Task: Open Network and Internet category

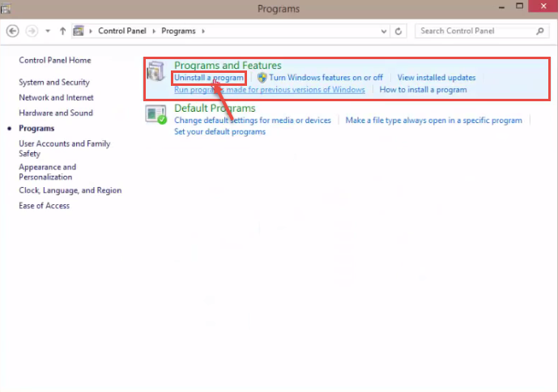Action: point(56,97)
